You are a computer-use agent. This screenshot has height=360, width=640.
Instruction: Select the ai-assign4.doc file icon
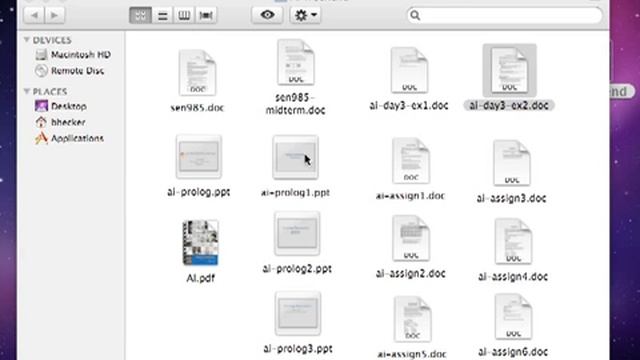(513, 241)
